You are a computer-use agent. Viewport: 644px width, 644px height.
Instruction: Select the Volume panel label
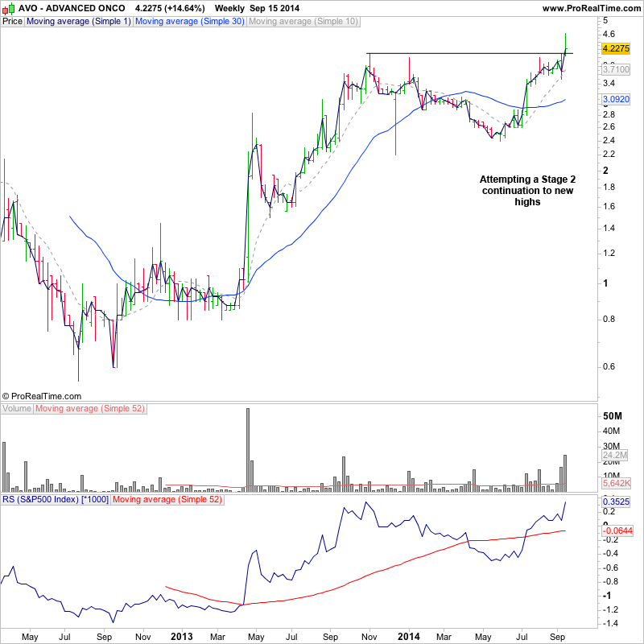[17, 409]
